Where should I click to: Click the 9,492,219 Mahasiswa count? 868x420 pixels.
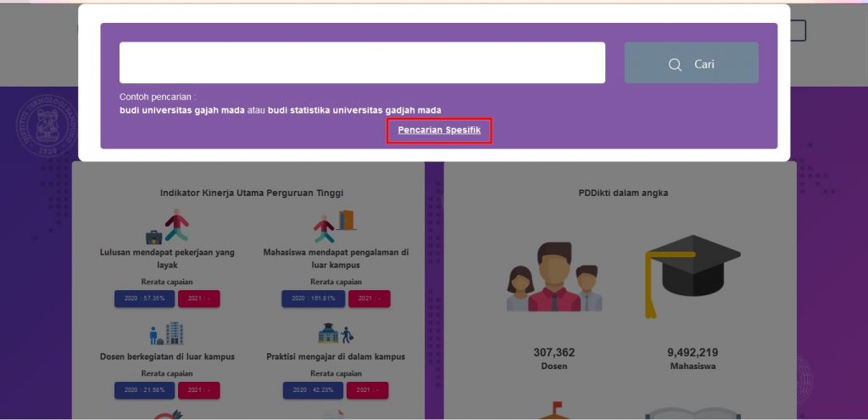pyautogui.click(x=693, y=352)
